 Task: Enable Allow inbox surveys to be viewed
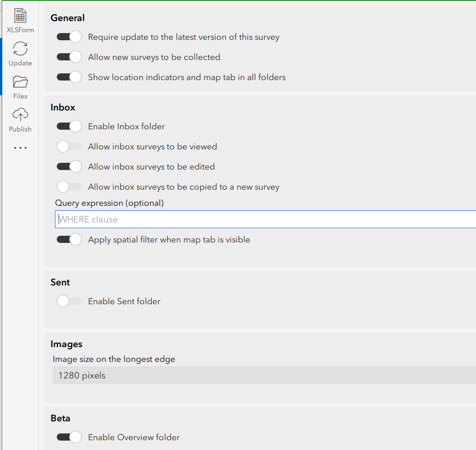pos(69,147)
